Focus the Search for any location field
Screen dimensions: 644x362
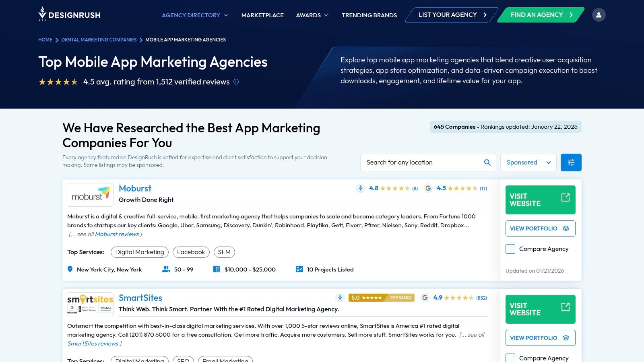[421, 162]
